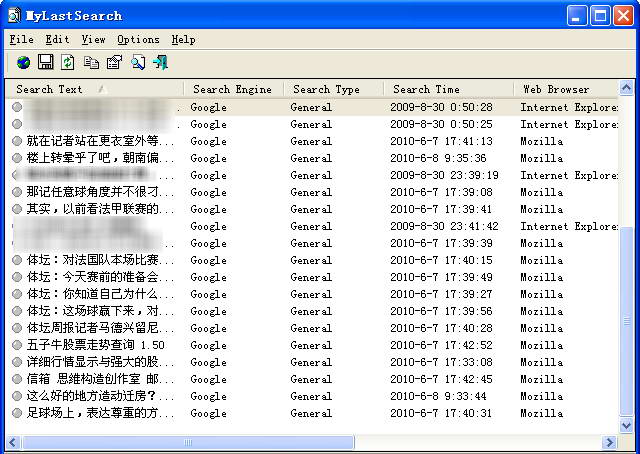Select the search text 足球场上，表达尊重的方...
This screenshot has height=454, width=640.
(100, 413)
